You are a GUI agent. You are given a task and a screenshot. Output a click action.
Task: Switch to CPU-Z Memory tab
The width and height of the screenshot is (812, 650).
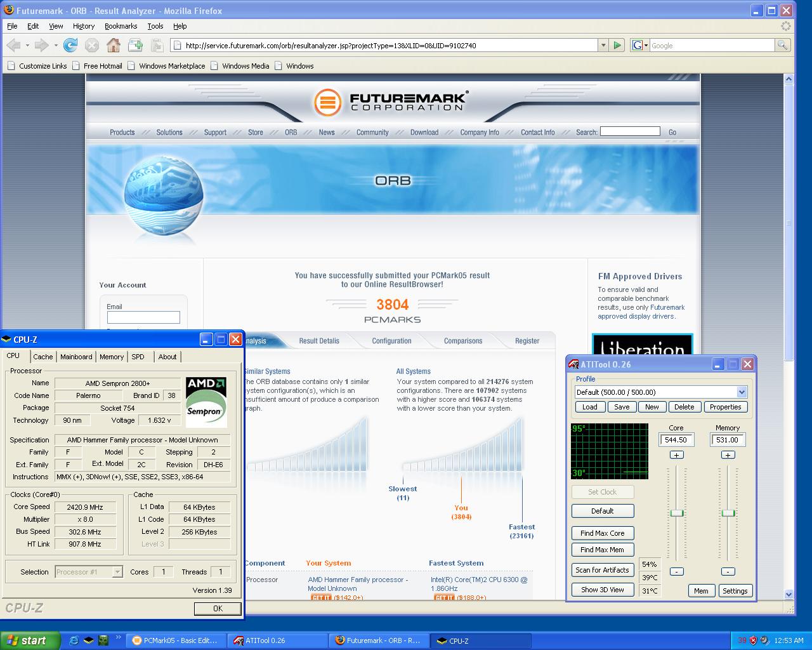(112, 357)
